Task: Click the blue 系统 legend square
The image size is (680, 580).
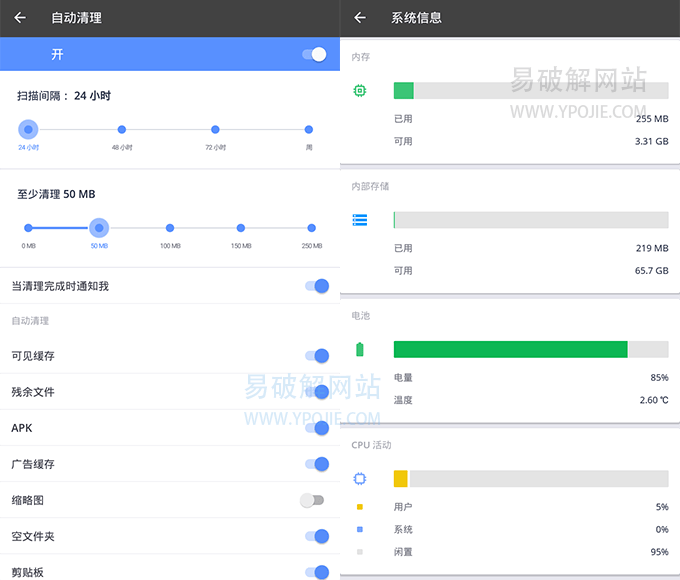Action: click(x=360, y=529)
